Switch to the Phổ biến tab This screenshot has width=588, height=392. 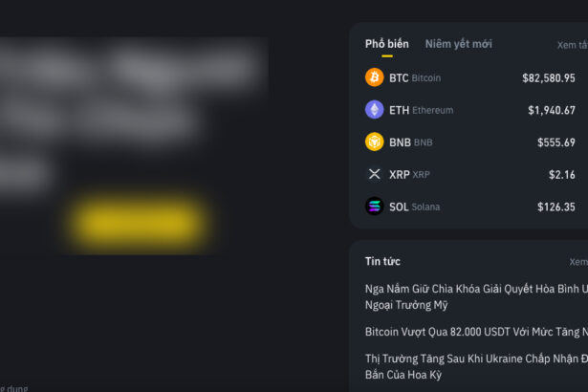[x=386, y=44]
